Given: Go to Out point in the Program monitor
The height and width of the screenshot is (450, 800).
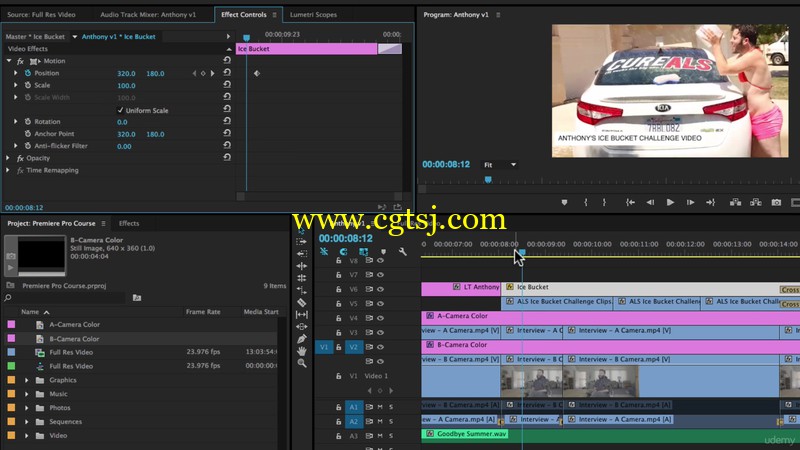Looking at the screenshot, I should (710, 203).
